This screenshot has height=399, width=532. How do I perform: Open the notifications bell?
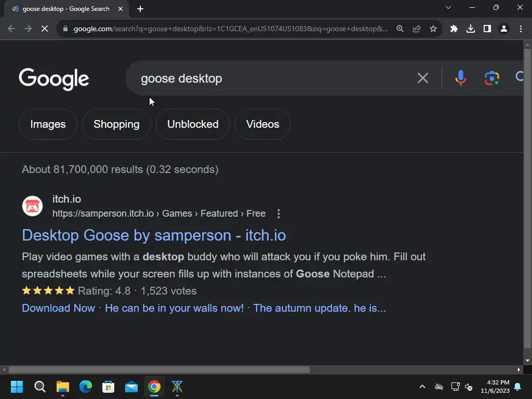pyautogui.click(x=518, y=387)
